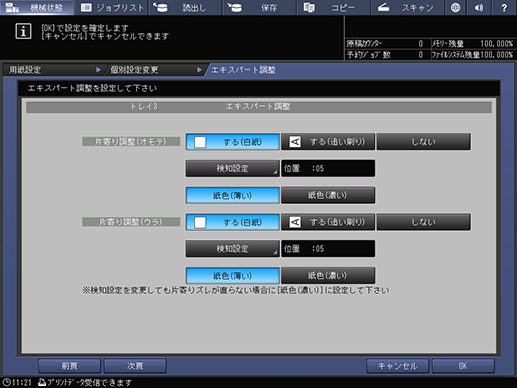Select しない for 片寄り調整(オモテ)

click(424, 142)
